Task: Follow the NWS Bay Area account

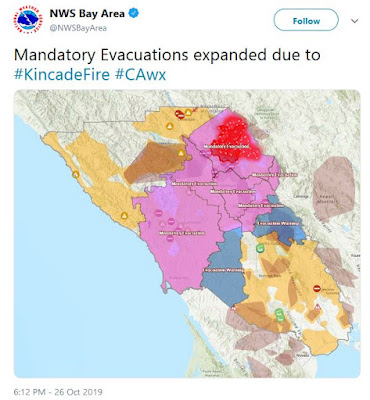Action: tap(306, 21)
